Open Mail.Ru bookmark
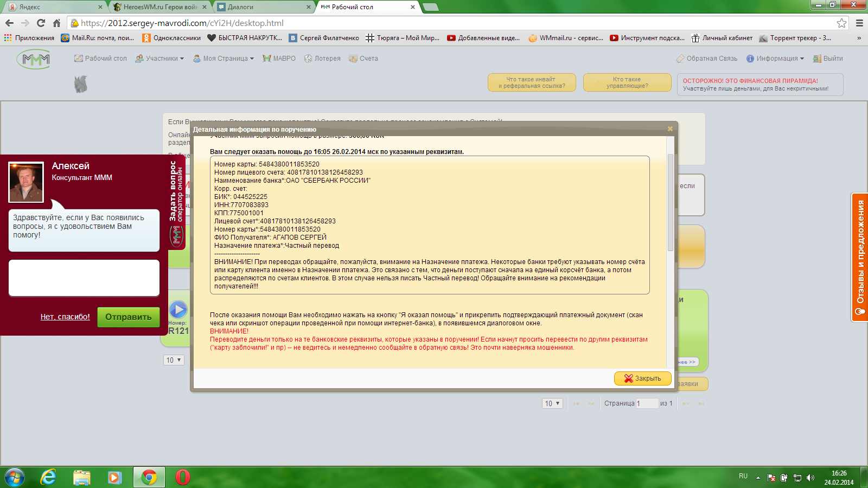The height and width of the screenshot is (488, 868). click(x=98, y=38)
